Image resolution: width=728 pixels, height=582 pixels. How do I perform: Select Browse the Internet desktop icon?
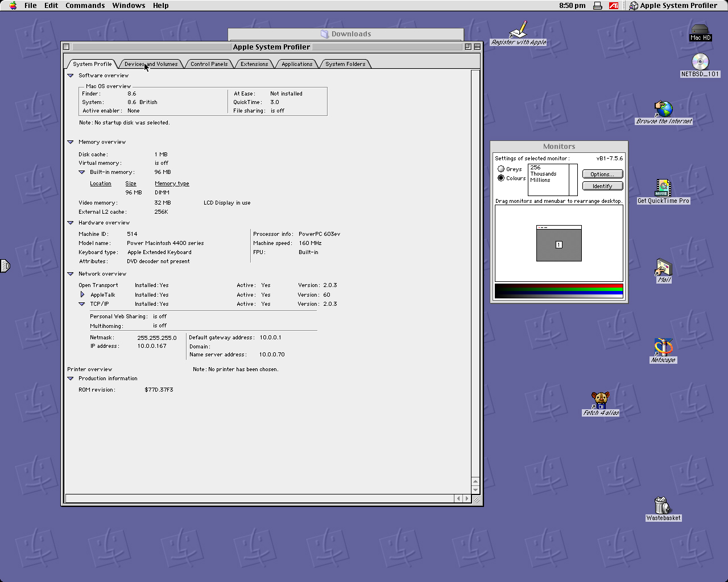[x=663, y=109]
